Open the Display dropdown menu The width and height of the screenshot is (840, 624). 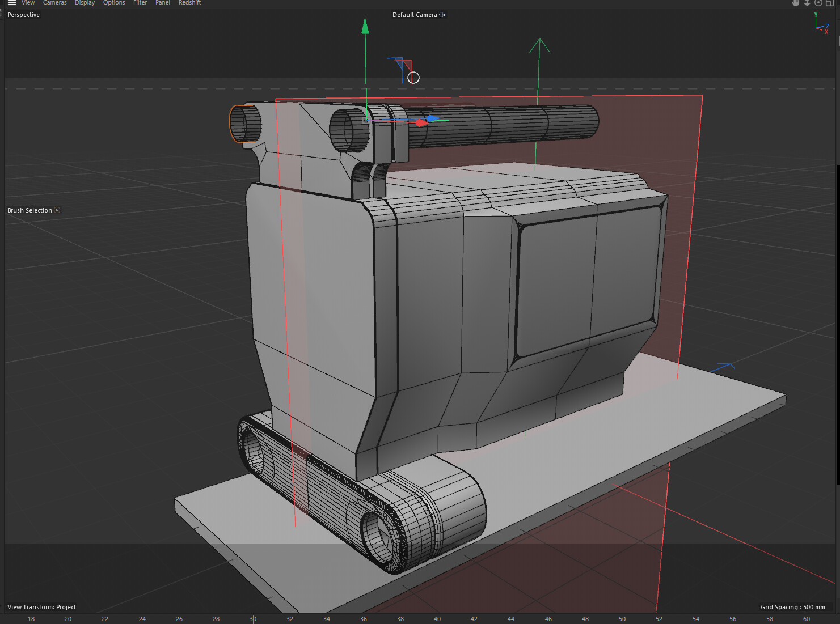click(x=85, y=3)
